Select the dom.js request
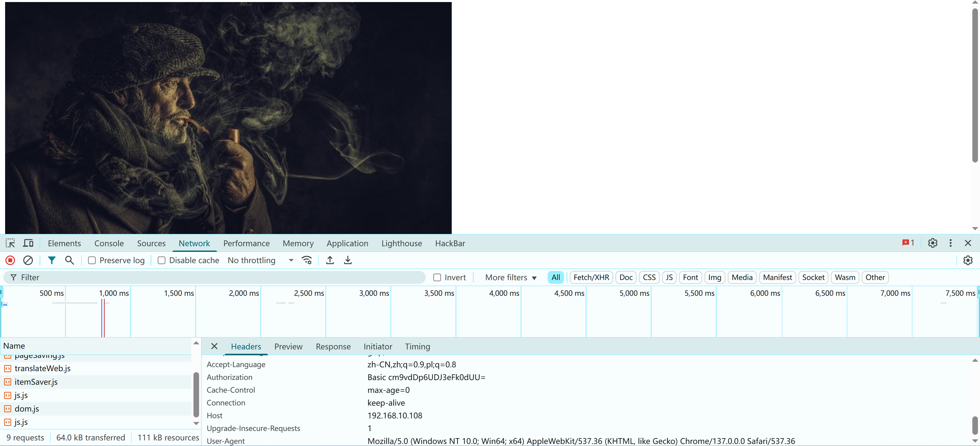Viewport: 980px width, 446px height. [96, 409]
